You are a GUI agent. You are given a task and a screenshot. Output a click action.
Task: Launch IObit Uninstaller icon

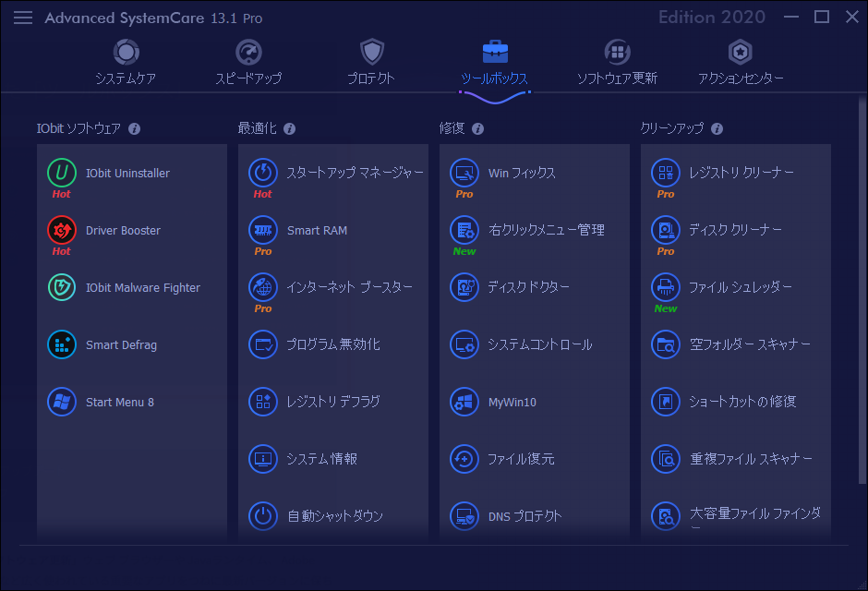point(62,173)
